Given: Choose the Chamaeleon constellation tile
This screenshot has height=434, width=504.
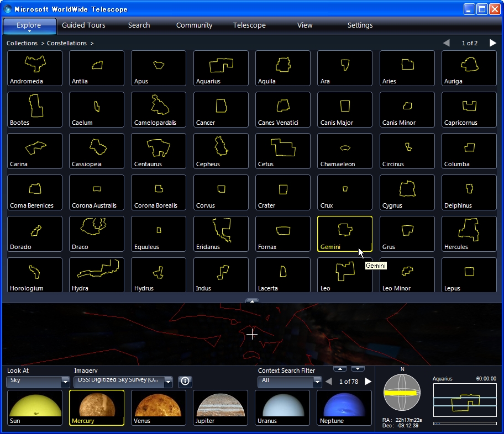Looking at the screenshot, I should click(x=345, y=151).
